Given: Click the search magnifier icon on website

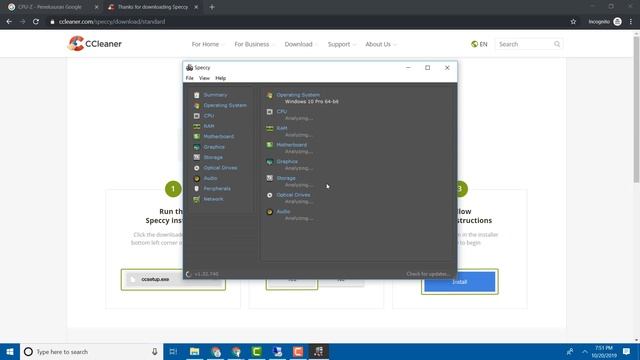Looking at the screenshot, I should [557, 44].
